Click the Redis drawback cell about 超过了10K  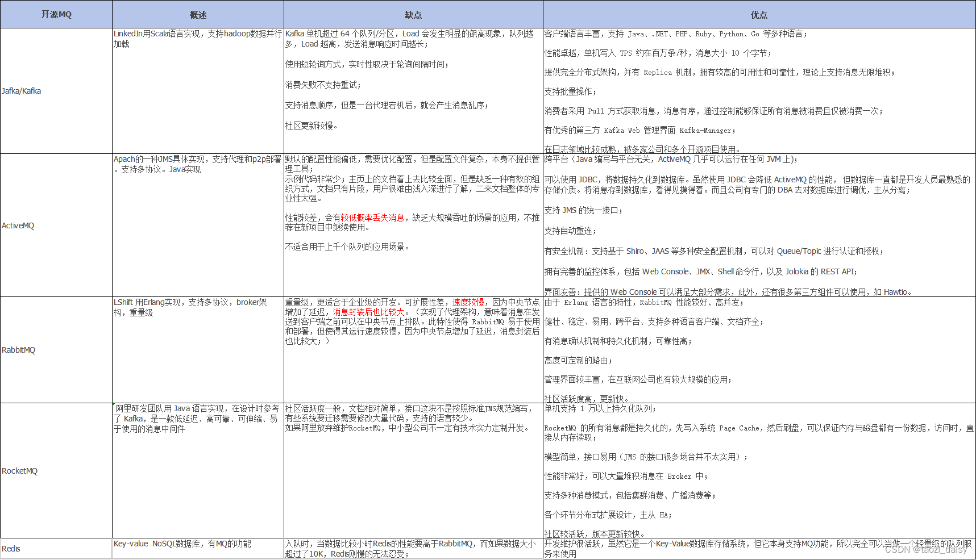[x=413, y=549]
